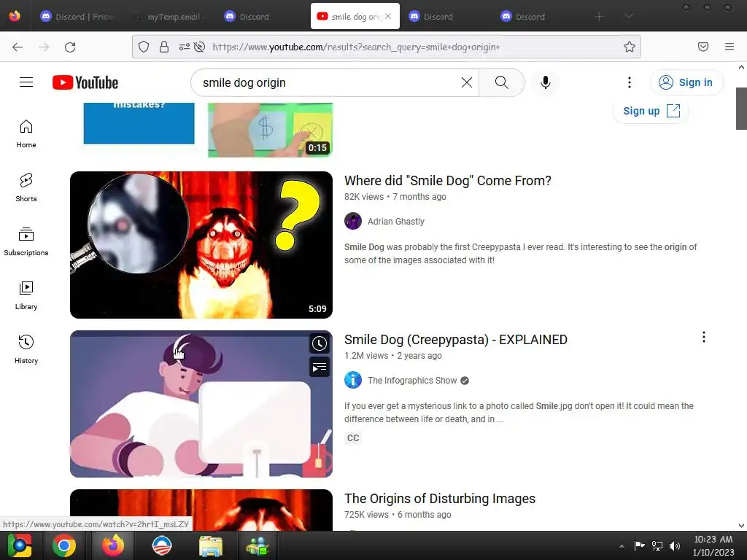Click the "82K views" text

364,197
